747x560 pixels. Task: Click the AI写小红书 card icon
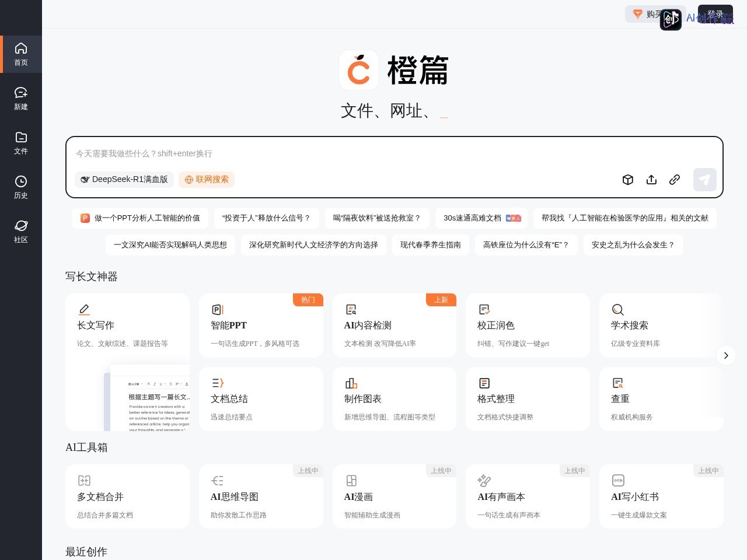point(618,481)
